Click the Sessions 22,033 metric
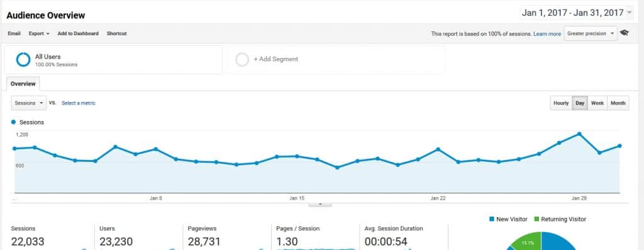The image size is (644, 250). click(28, 236)
